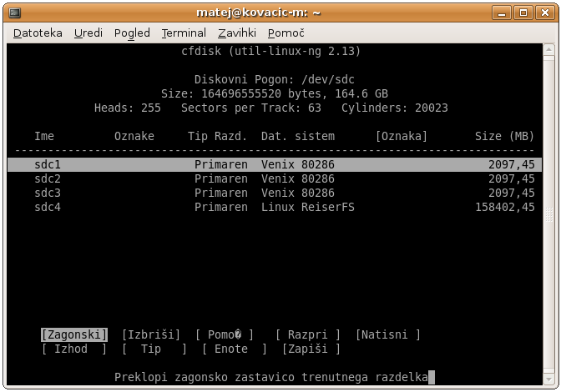Open the Pomoč menu
Viewport: 561px width, 392px height.
[x=286, y=33]
